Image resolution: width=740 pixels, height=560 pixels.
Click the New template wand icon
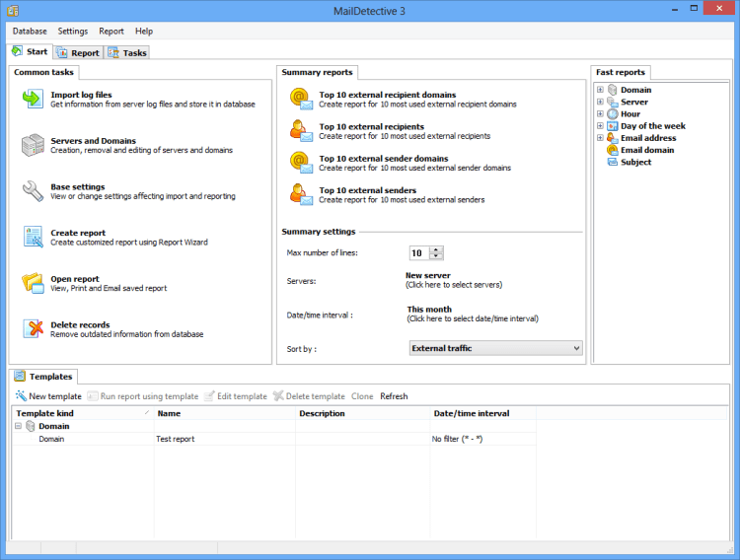(21, 395)
